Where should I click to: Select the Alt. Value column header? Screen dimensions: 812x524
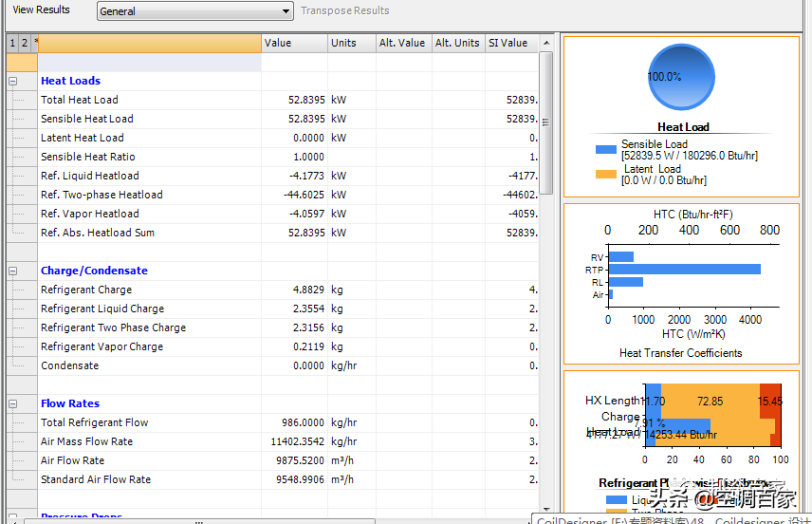pos(403,43)
